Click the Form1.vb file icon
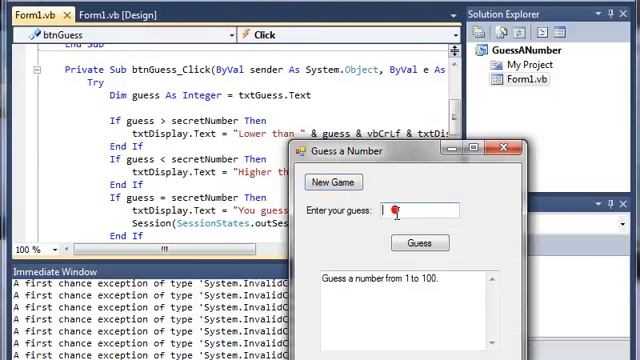Viewport: 640px width, 360px height. (497, 79)
